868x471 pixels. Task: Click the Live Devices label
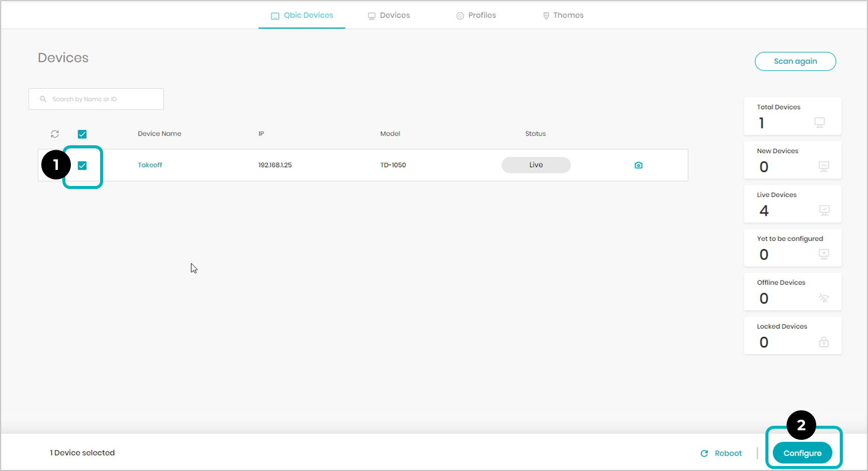(776, 195)
